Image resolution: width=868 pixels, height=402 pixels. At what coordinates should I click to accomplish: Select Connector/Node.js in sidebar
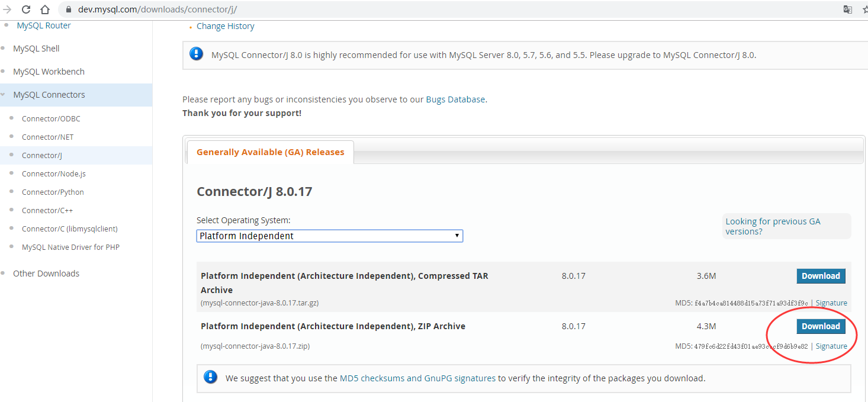(x=54, y=173)
